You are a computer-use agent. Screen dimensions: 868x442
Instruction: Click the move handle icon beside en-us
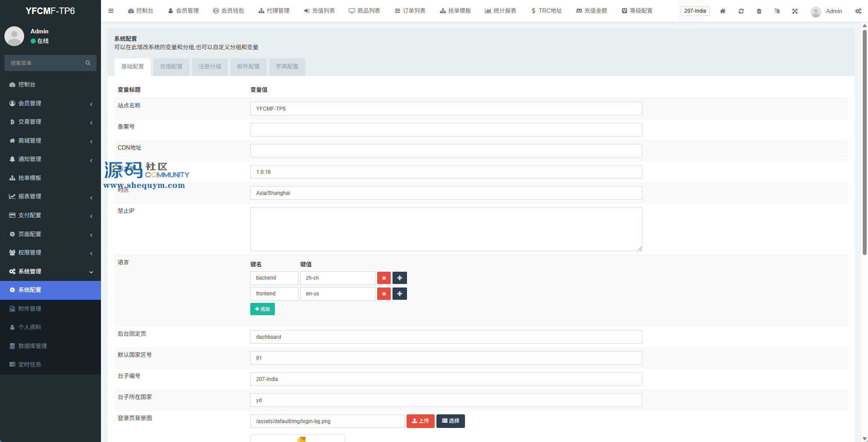[x=400, y=294]
